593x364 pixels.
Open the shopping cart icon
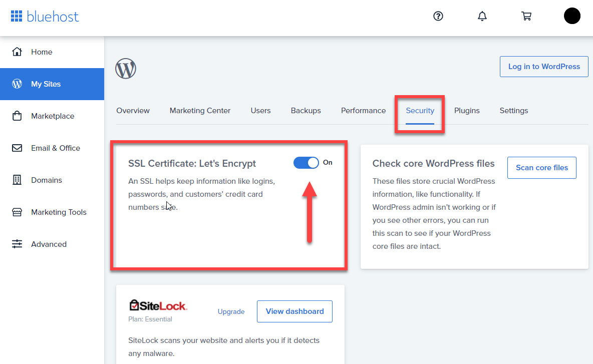click(x=526, y=16)
